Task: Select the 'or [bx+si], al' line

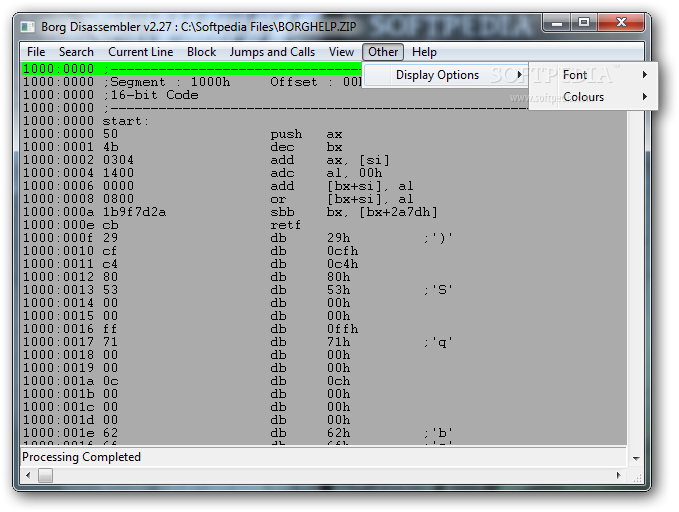Action: [x=324, y=199]
